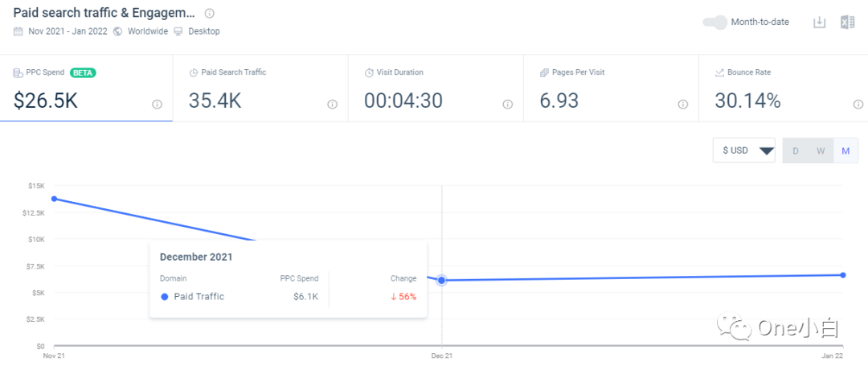Click the Nov 21 data point on chart
The image size is (868, 366).
(x=54, y=199)
